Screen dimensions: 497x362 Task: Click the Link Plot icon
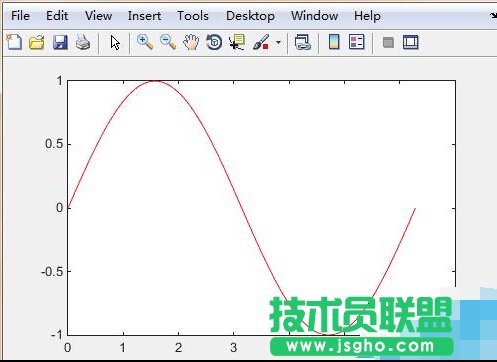tap(303, 42)
